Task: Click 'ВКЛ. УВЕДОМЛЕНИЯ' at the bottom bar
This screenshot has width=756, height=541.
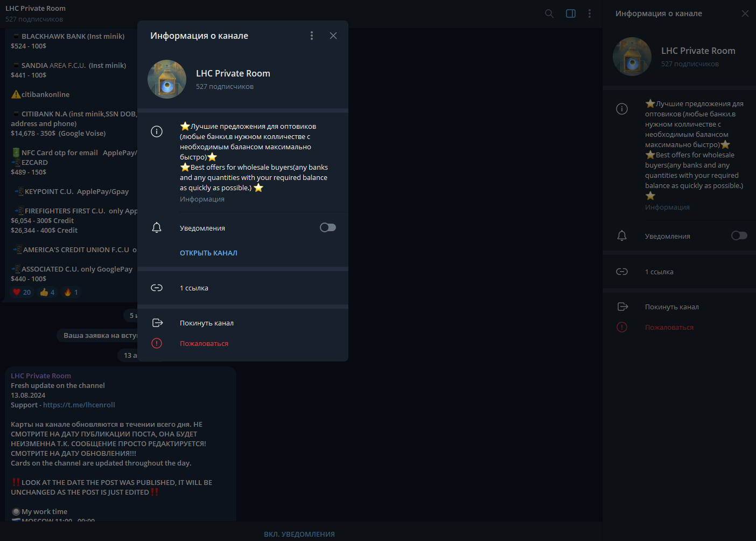Action: tap(299, 534)
